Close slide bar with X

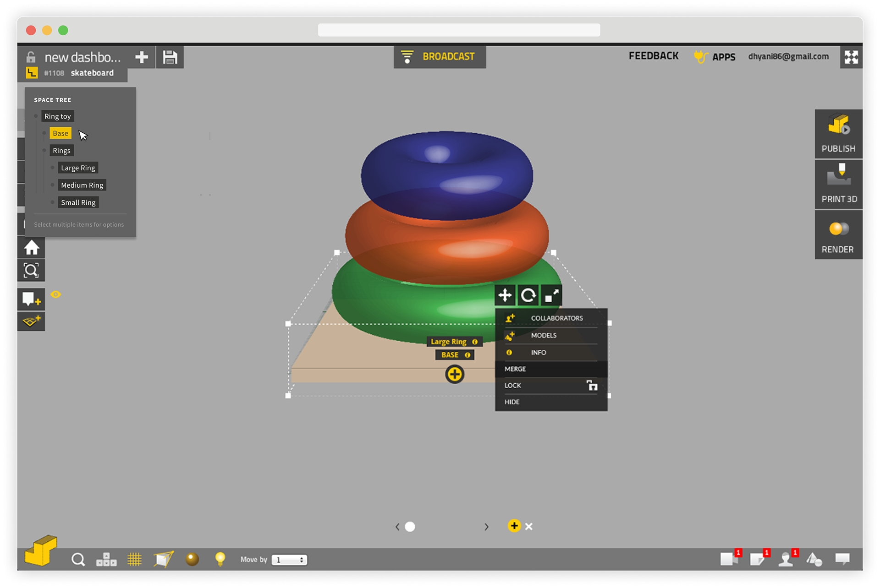tap(529, 527)
